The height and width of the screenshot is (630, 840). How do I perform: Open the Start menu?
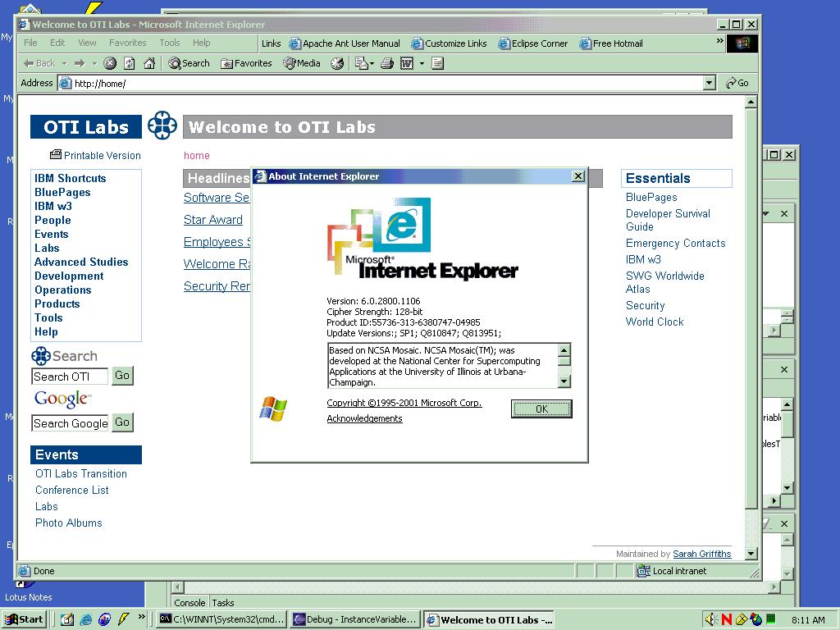click(24, 619)
